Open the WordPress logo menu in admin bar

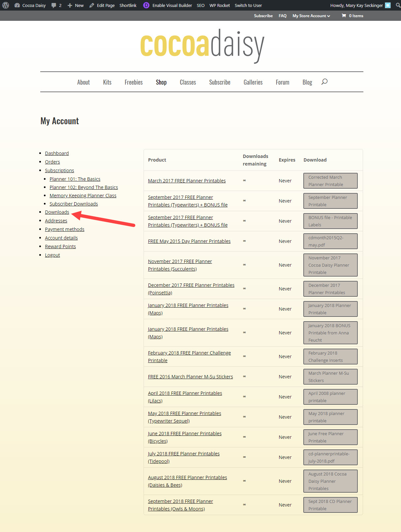click(x=6, y=5)
